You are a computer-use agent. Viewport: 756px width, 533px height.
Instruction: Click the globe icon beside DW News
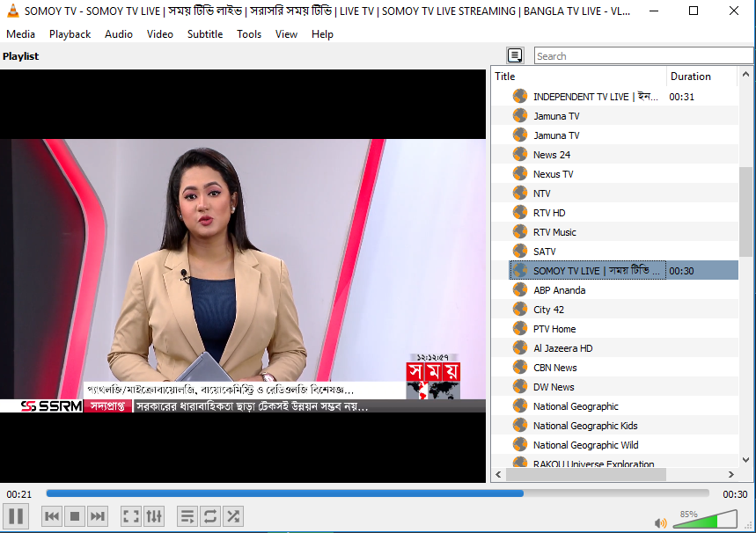point(520,386)
